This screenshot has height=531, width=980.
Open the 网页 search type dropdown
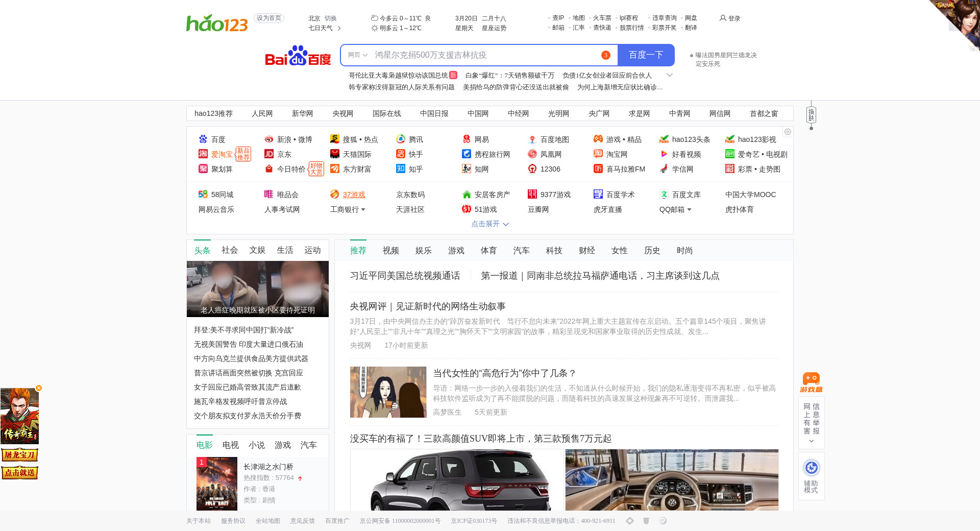coord(357,55)
